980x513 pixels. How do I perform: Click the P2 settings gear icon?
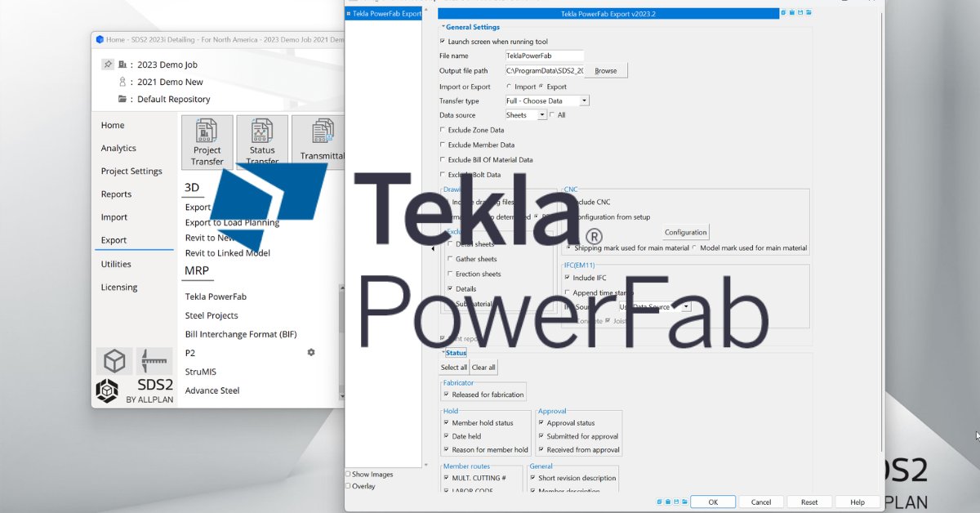[x=311, y=352]
